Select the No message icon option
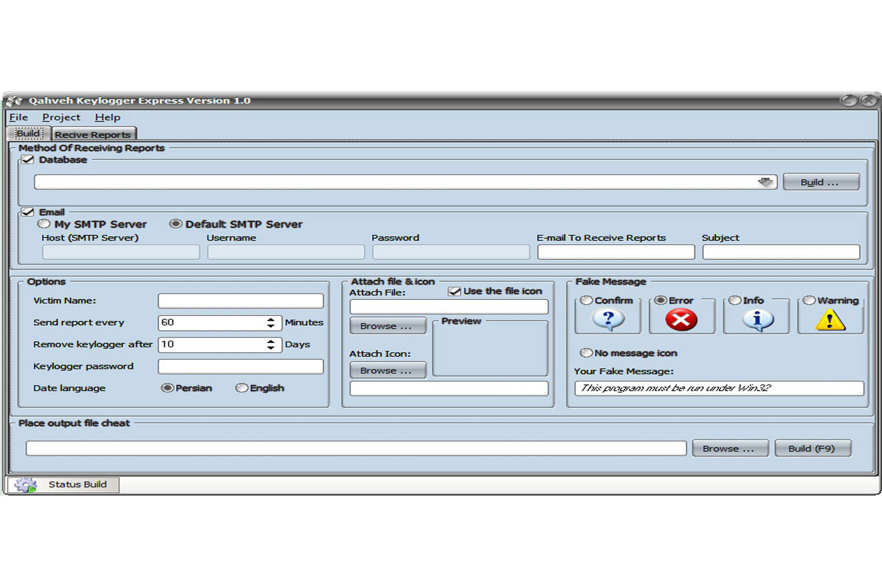882x588 pixels. click(586, 353)
